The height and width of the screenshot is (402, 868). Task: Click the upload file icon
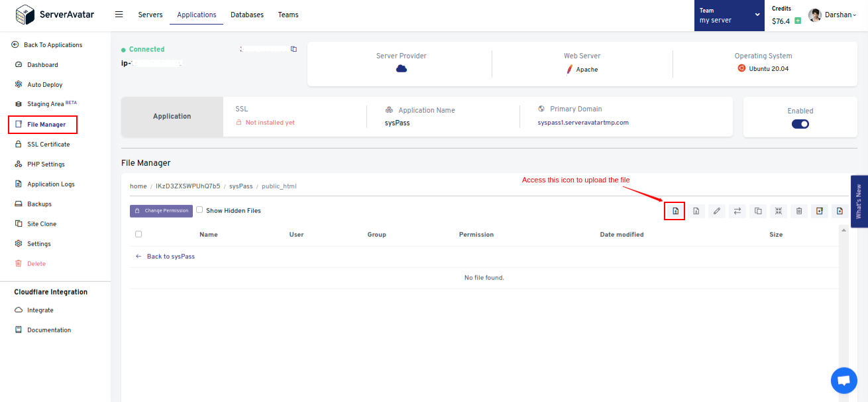675,210
